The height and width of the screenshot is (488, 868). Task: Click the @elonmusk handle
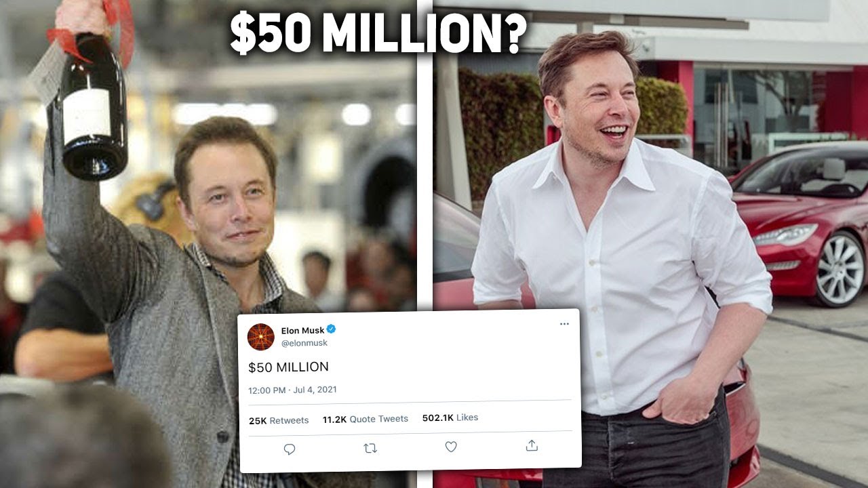(x=304, y=343)
